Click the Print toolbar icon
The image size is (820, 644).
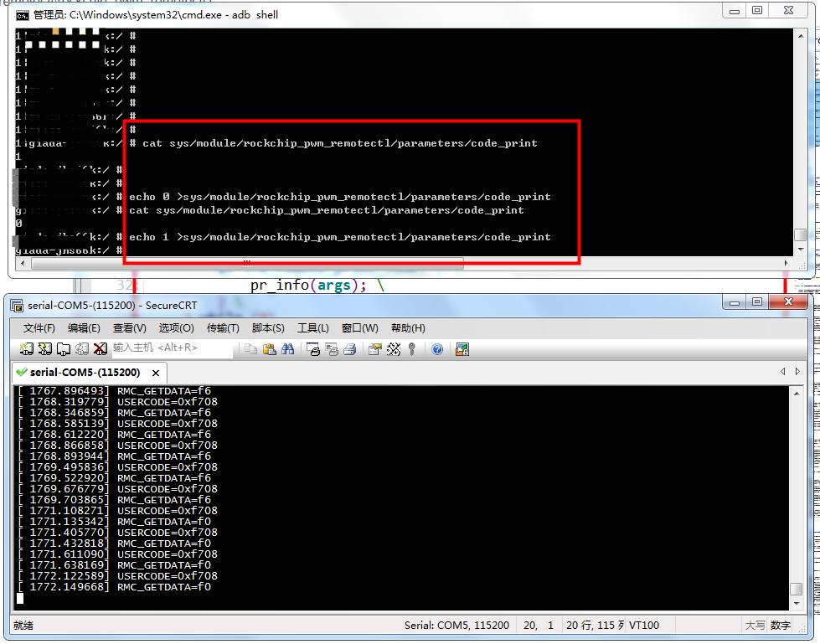348,349
